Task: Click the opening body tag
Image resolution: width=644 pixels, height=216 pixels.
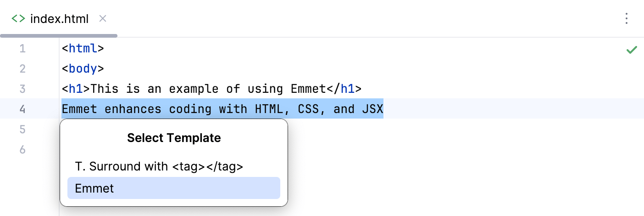Action: tap(83, 69)
